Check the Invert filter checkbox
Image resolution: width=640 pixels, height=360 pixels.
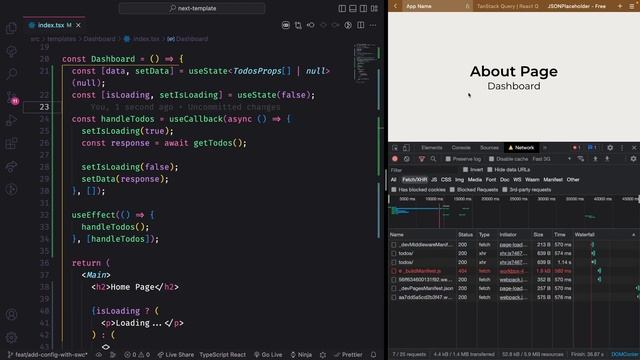pos(465,169)
